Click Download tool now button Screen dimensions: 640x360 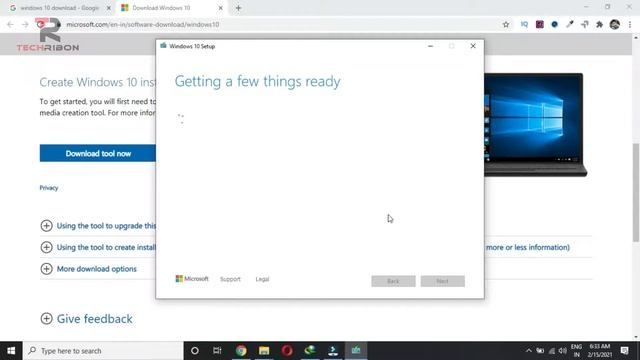point(98,153)
